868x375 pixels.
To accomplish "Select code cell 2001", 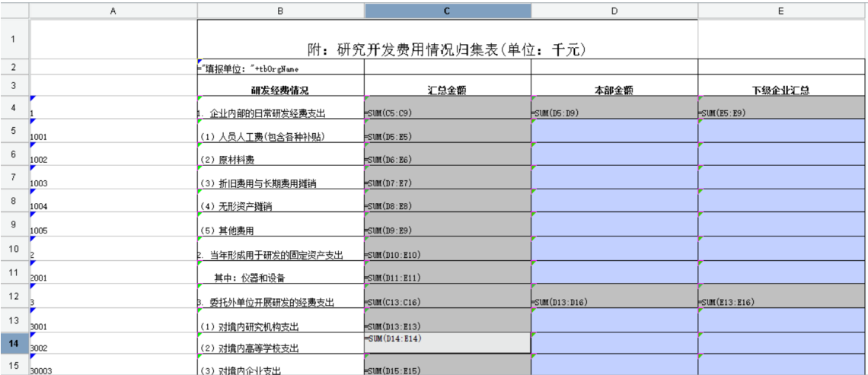I will click(x=113, y=272).
